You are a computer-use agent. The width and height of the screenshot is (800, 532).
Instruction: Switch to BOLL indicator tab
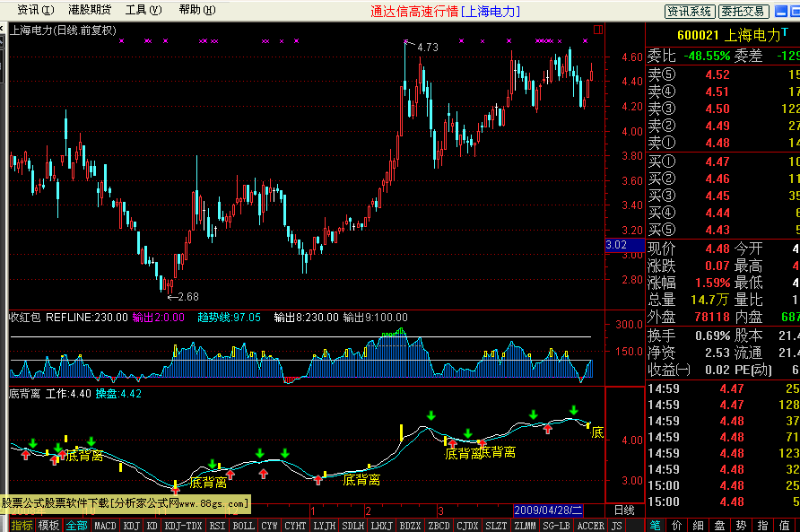coord(243,526)
